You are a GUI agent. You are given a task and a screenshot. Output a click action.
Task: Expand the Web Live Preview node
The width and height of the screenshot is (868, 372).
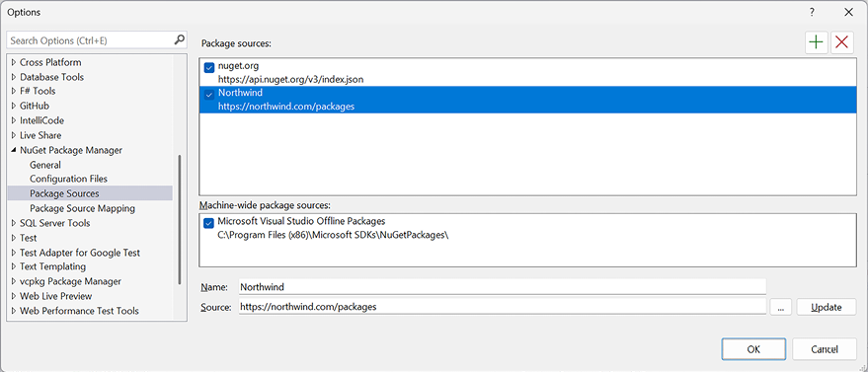[14, 296]
